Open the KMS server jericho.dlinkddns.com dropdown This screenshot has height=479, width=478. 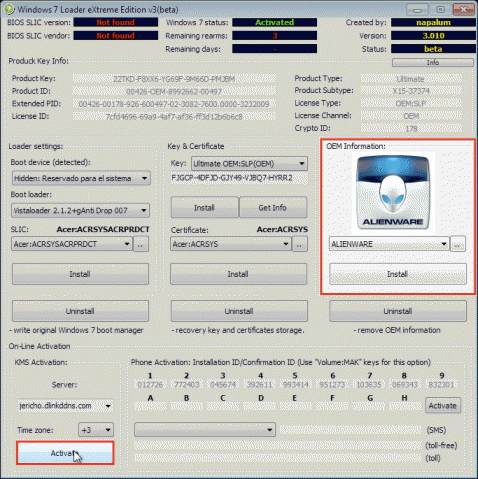[65, 406]
